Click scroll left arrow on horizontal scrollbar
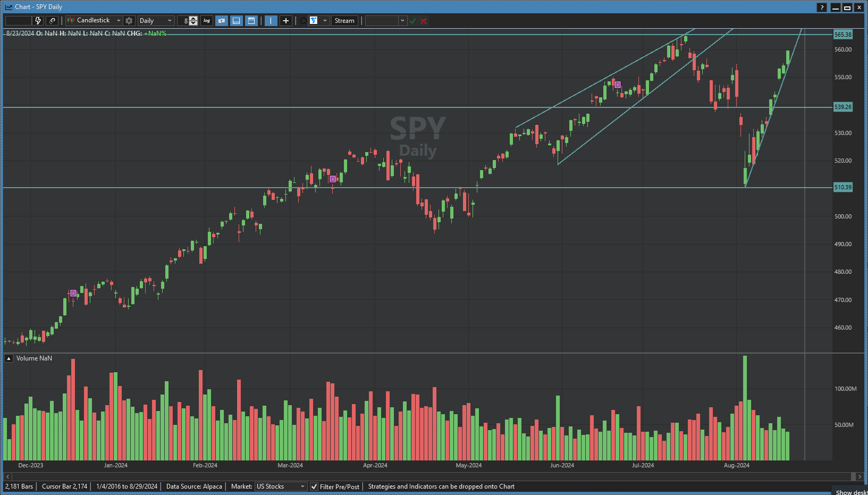Image resolution: width=868 pixels, height=495 pixels. click(7, 476)
